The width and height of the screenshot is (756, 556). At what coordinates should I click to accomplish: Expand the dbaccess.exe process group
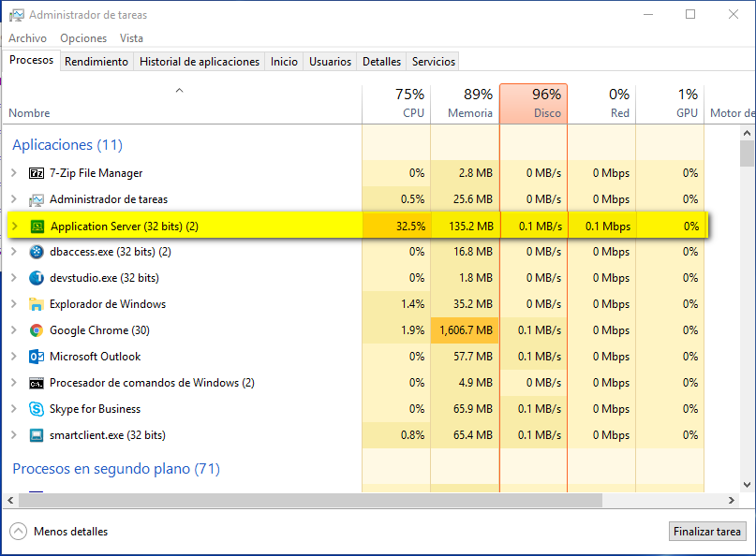[14, 252]
